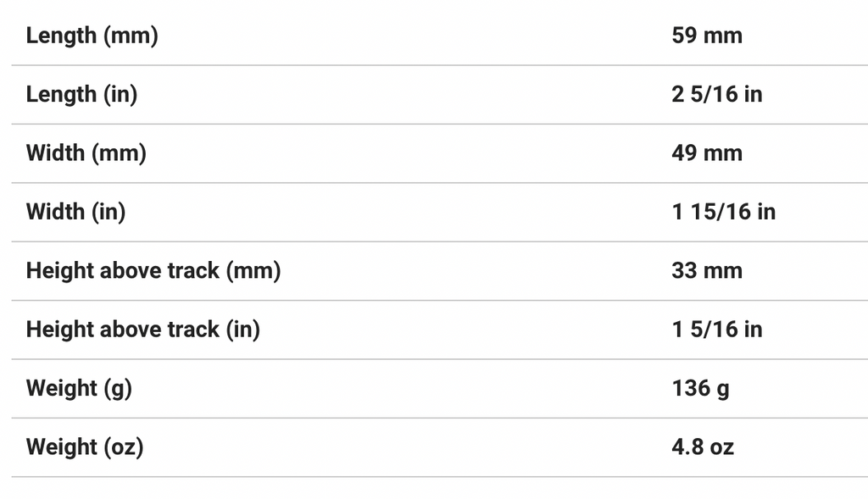The image size is (868, 499).
Task: Click the fraction 15/16 in the width value
Action: (x=719, y=212)
